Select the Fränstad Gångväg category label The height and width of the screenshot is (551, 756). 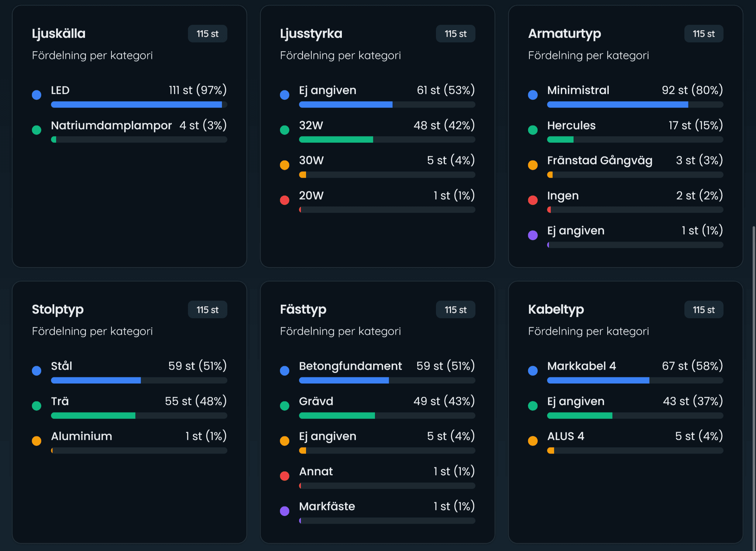click(599, 161)
